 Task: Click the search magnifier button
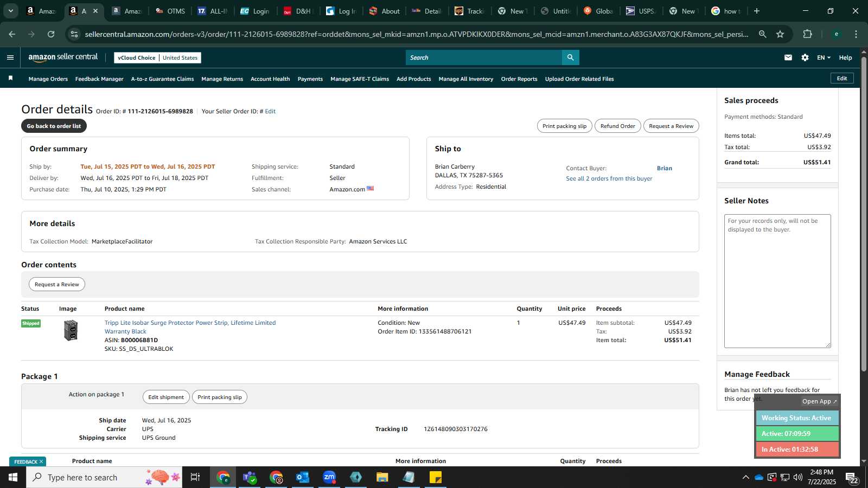(570, 57)
